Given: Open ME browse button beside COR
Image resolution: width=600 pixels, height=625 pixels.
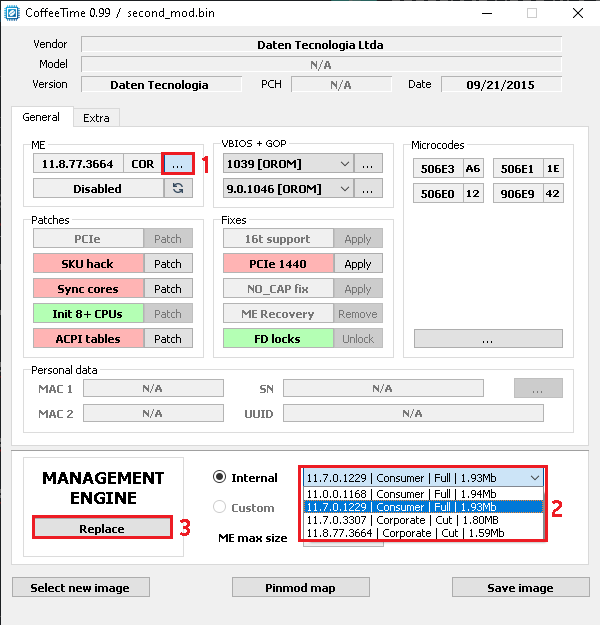Looking at the screenshot, I should 178,163.
